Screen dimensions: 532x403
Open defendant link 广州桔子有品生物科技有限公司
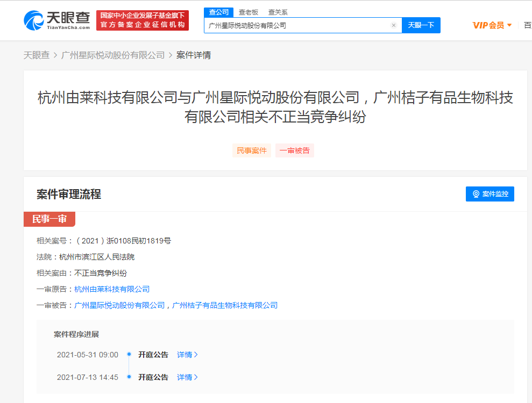point(226,305)
